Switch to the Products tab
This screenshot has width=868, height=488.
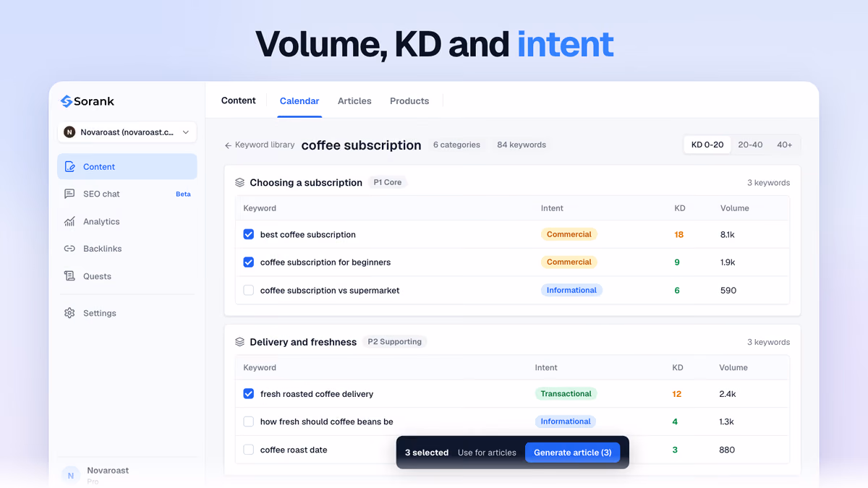[409, 101]
